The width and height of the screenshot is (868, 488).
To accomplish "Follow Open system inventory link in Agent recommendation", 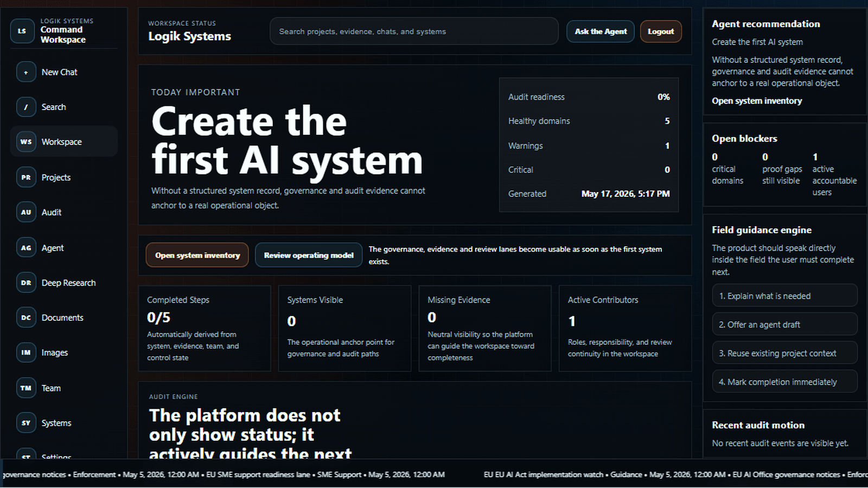I will (x=757, y=101).
